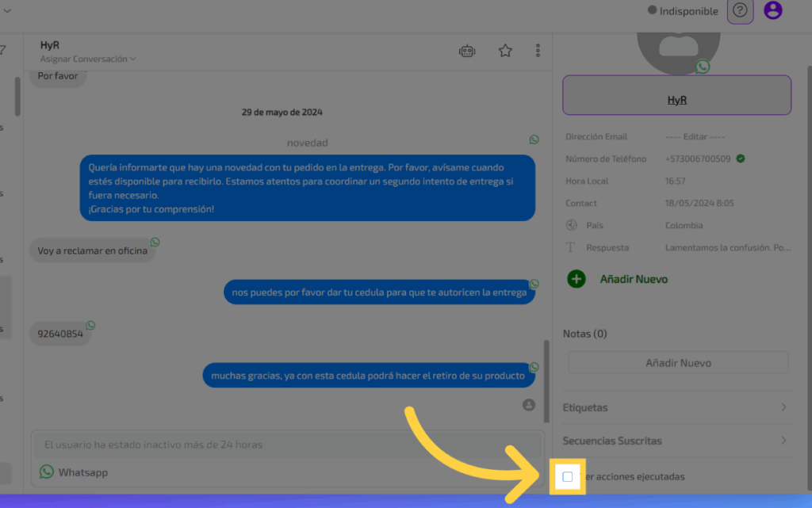Click the green plus Añadir Nuevo icon
This screenshot has width=812, height=508.
[x=576, y=279]
